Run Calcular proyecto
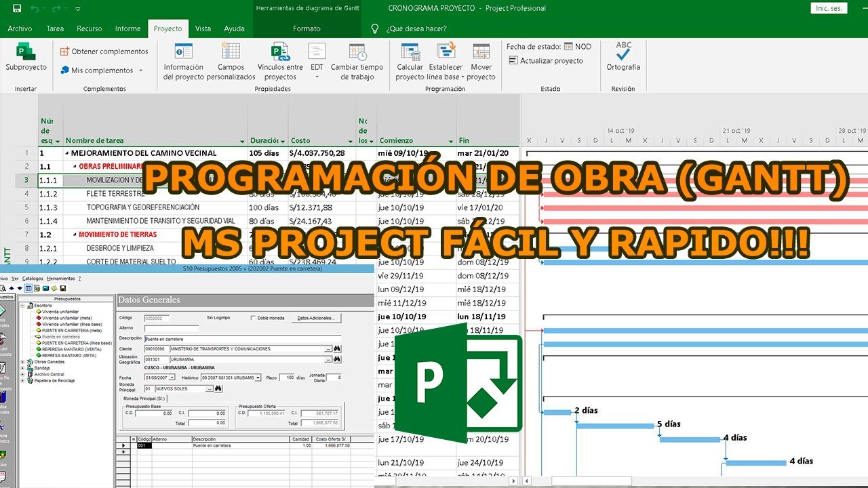 (x=410, y=62)
